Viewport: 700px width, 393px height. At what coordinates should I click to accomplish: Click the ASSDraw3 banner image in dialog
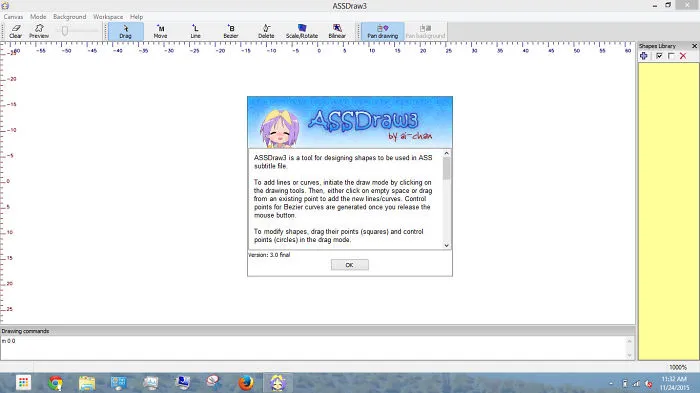pos(350,122)
